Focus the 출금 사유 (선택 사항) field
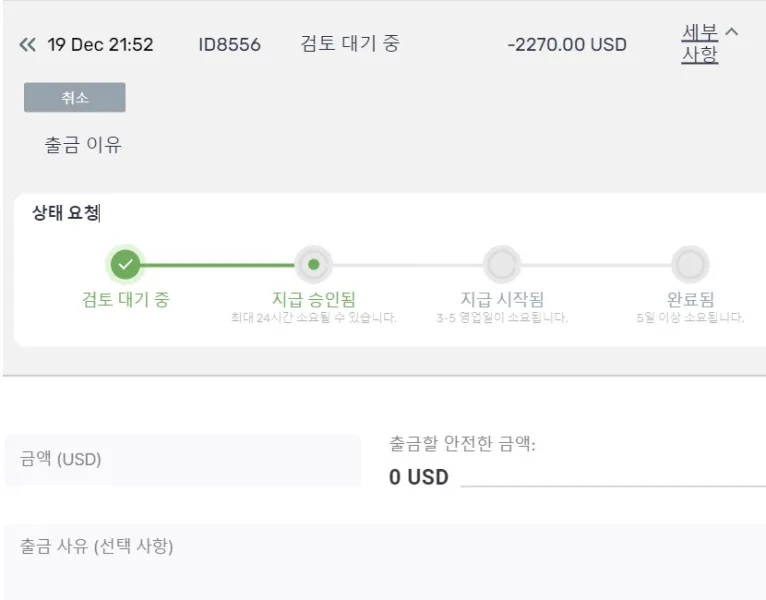Viewport: 766px width, 600px height. [x=383, y=560]
